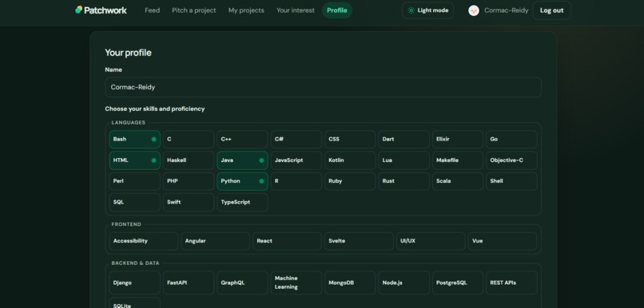Open Your interest page
This screenshot has height=308, width=644.
(296, 10)
